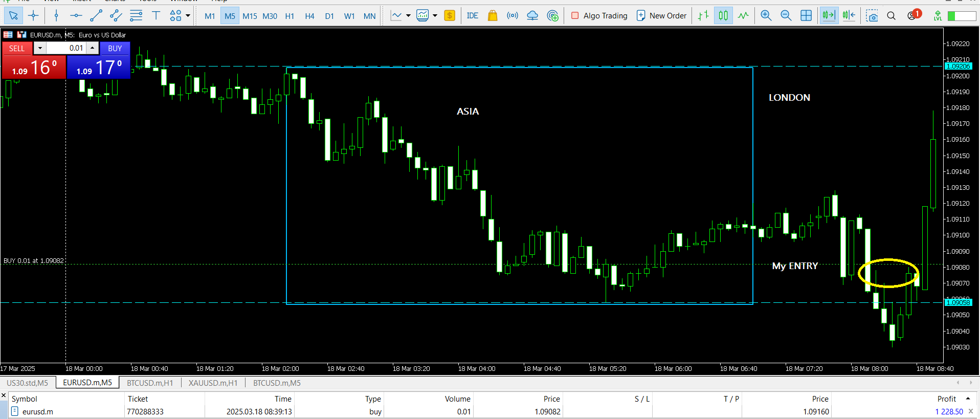This screenshot has width=980, height=419.
Task: Click the New Order button
Action: (661, 16)
